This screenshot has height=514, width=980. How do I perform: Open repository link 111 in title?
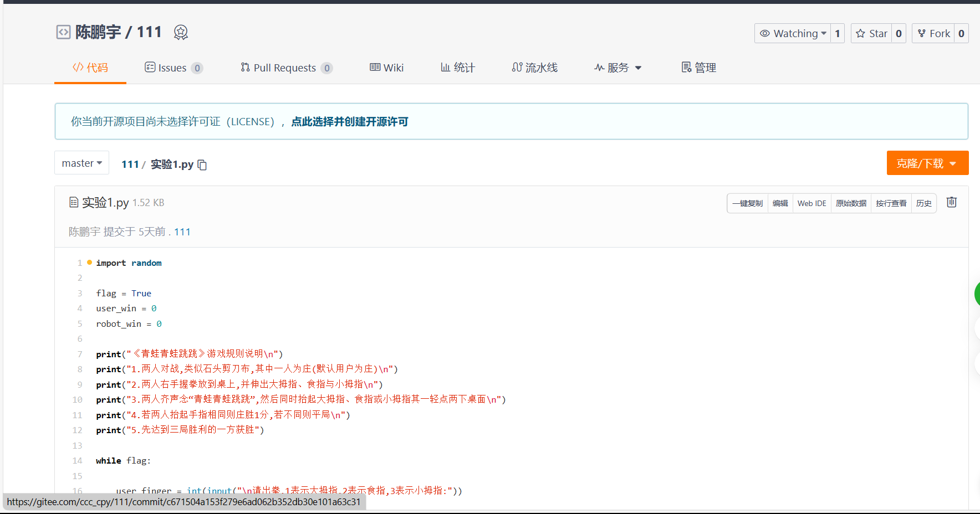point(149,32)
